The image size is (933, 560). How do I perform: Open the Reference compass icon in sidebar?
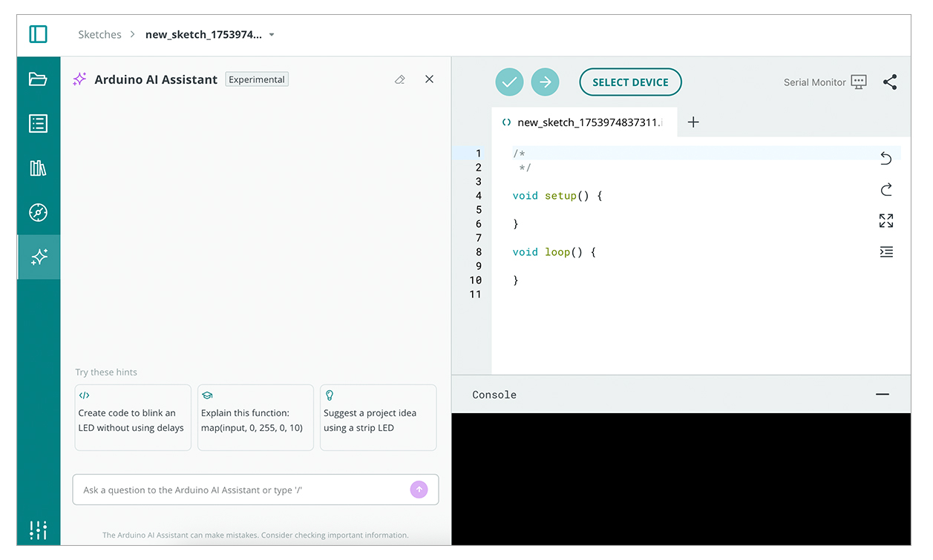(x=38, y=213)
